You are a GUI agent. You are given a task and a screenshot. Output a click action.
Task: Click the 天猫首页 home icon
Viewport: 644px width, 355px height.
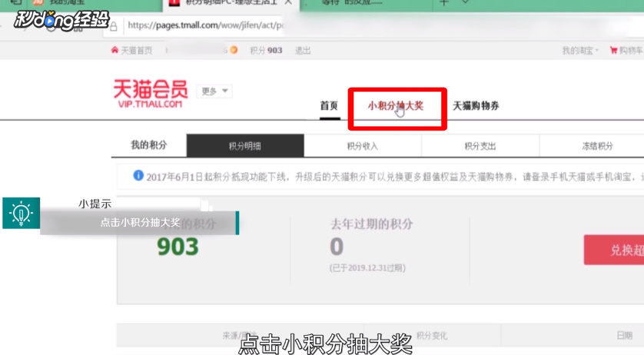pyautogui.click(x=115, y=50)
